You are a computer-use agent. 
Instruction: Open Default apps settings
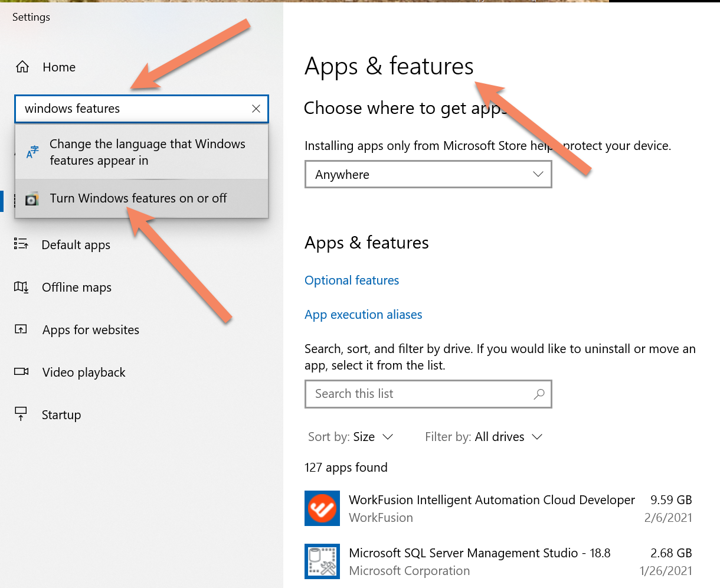pos(76,245)
